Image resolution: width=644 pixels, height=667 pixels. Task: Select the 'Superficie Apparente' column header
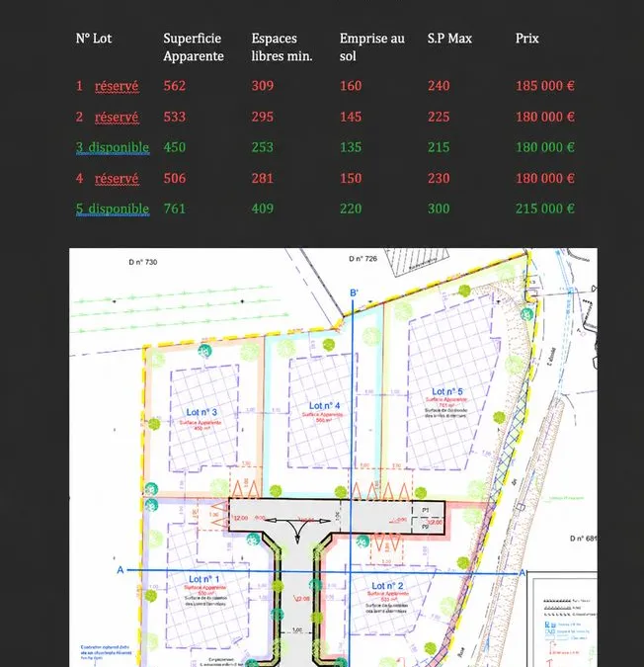click(x=194, y=47)
